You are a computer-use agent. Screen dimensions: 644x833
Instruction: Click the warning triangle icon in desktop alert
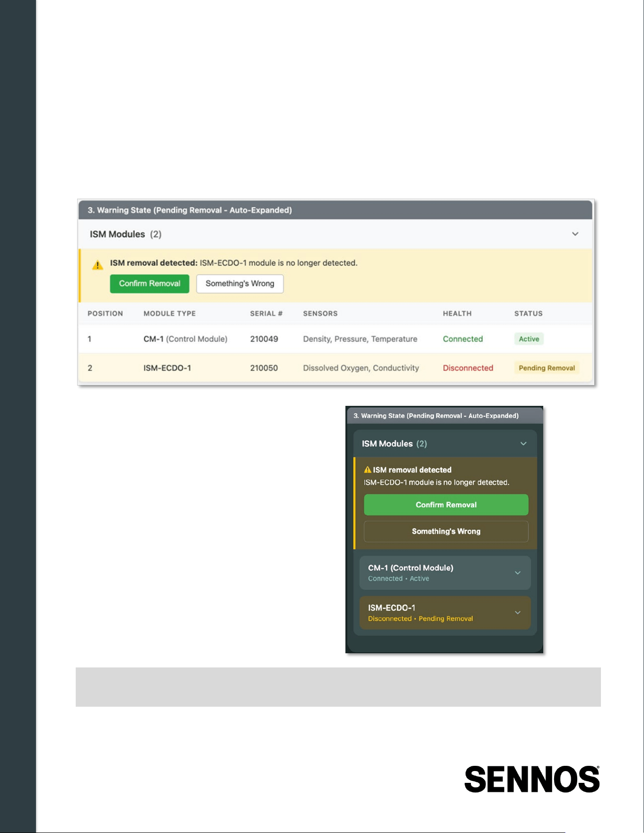(97, 265)
